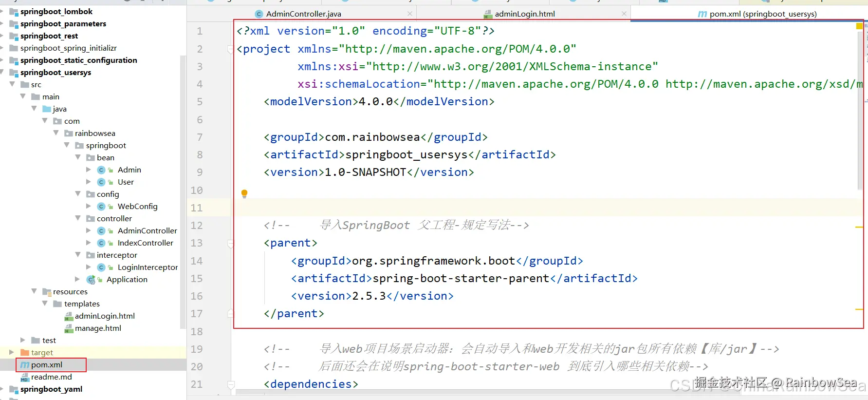The height and width of the screenshot is (400, 868).
Task: Click the WebConfig class icon
Action: pos(101,206)
